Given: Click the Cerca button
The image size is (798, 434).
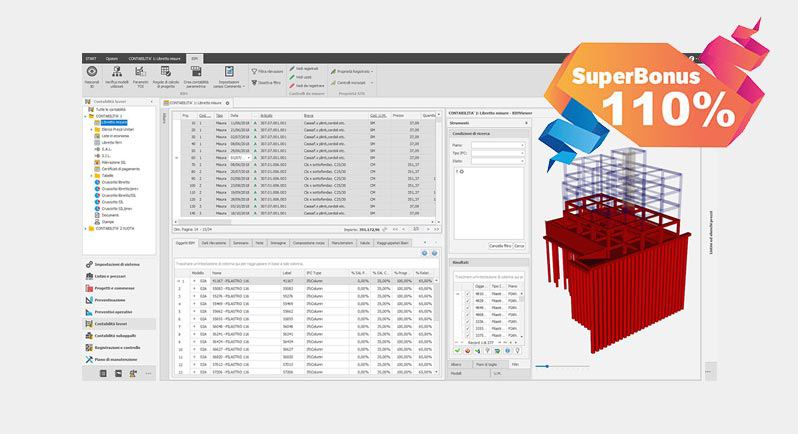Looking at the screenshot, I should [x=519, y=246].
